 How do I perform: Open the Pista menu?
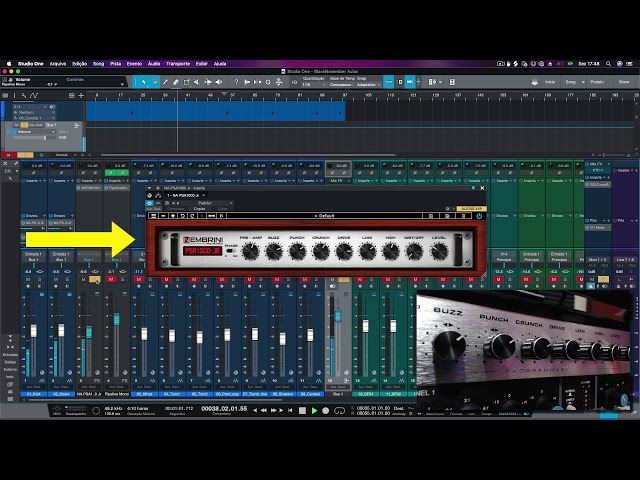[116, 64]
